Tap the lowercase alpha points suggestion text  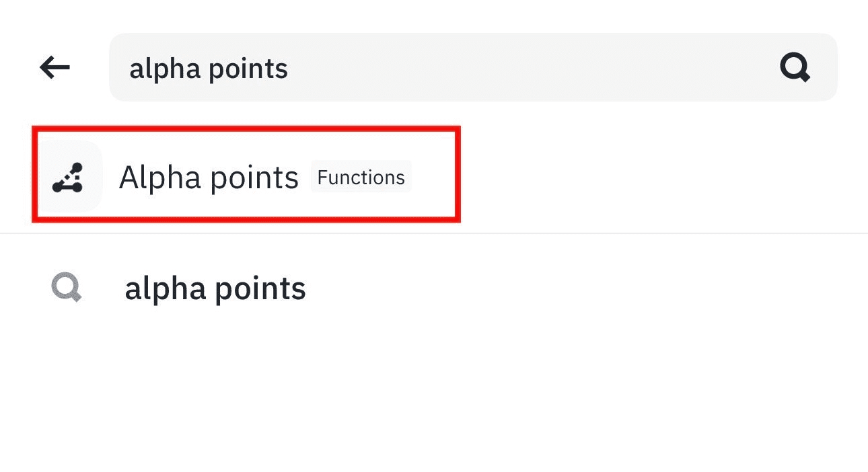[x=215, y=289]
